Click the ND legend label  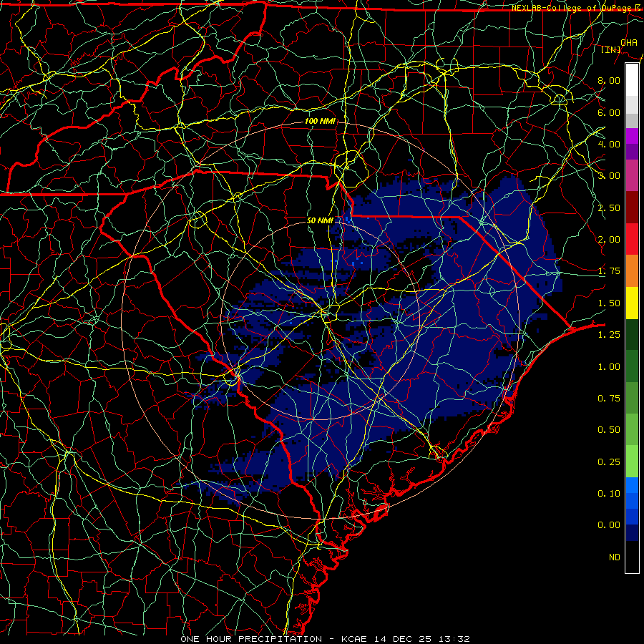click(x=615, y=557)
